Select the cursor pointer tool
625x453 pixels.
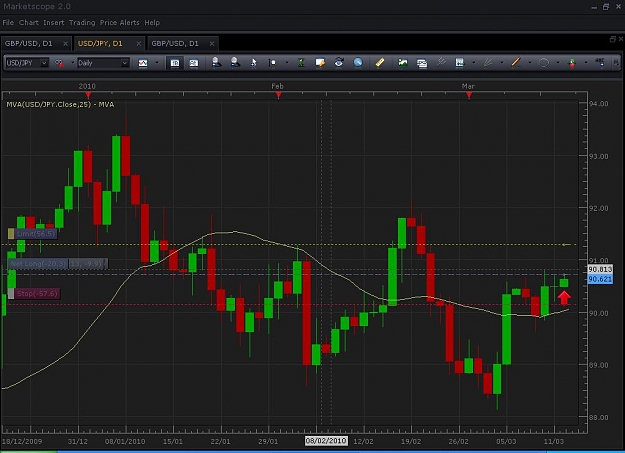tap(254, 63)
